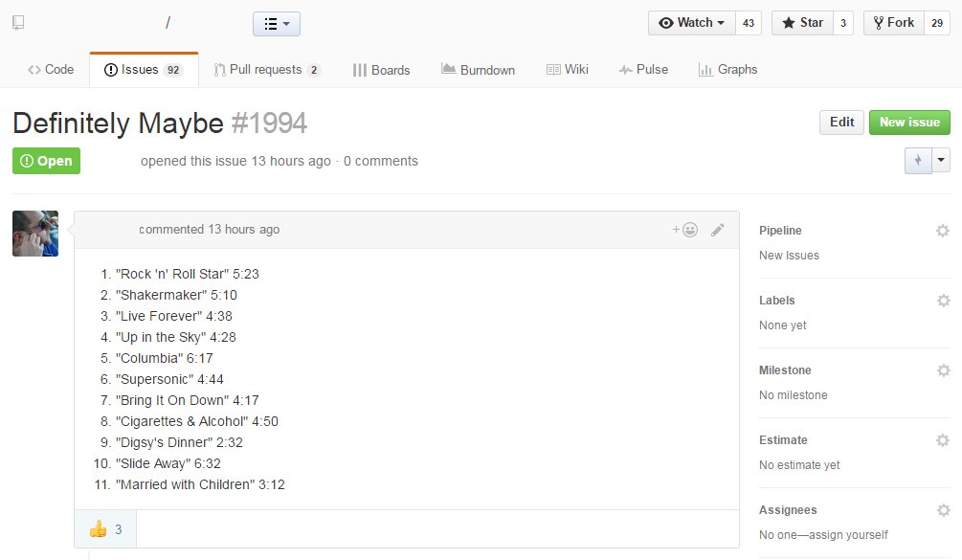Viewport: 962px width, 560px height.
Task: Click the 'No estimate yet' text
Action: [x=799, y=465]
